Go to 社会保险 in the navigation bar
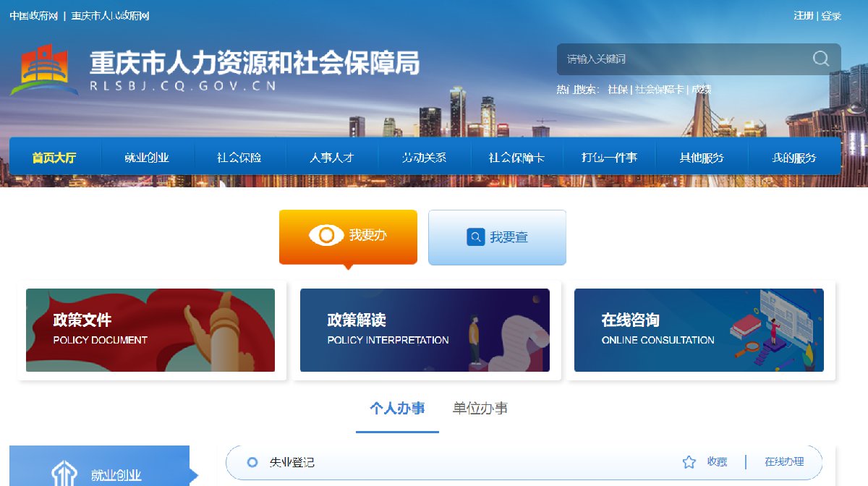The image size is (868, 486). point(239,158)
